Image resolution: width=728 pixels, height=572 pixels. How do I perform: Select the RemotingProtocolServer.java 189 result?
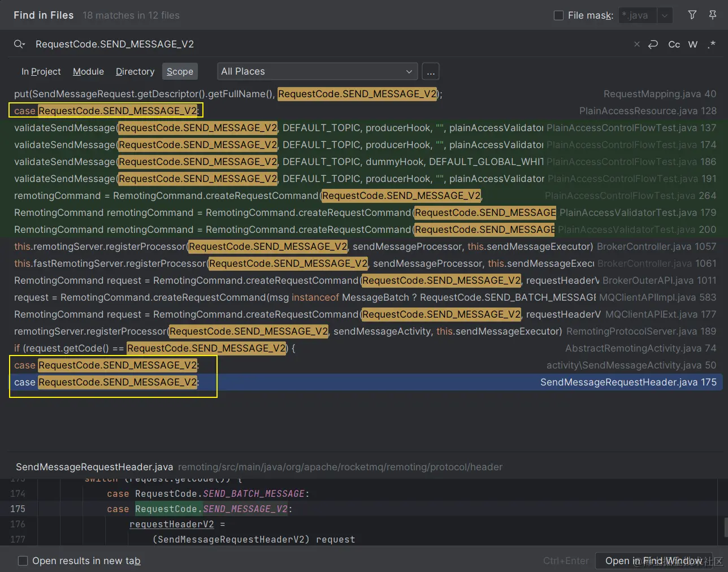click(x=365, y=331)
